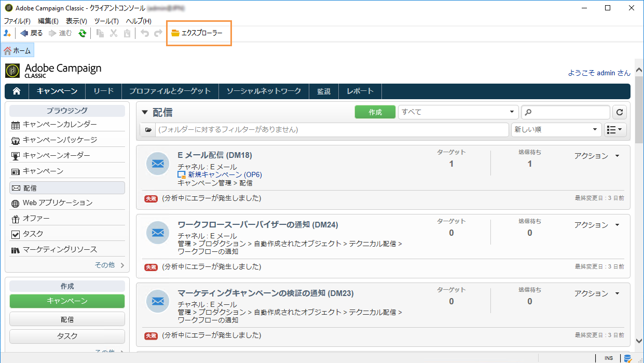
Task: Click the タスク create button
Action: (67, 337)
